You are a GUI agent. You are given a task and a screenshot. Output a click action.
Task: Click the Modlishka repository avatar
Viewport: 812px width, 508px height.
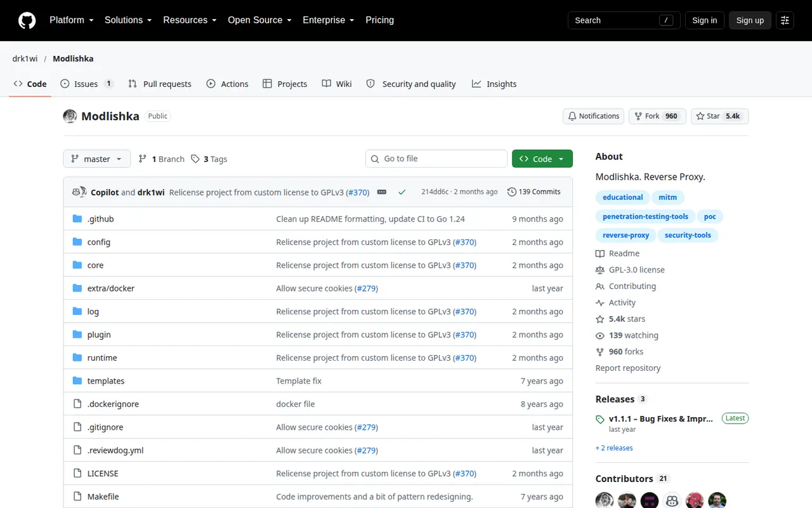pyautogui.click(x=70, y=116)
